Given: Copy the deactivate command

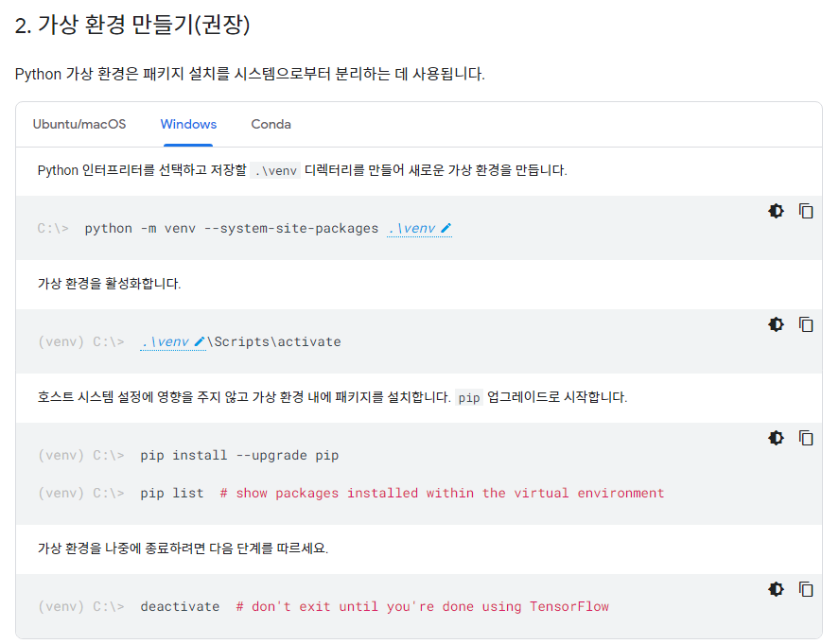Looking at the screenshot, I should 806,589.
